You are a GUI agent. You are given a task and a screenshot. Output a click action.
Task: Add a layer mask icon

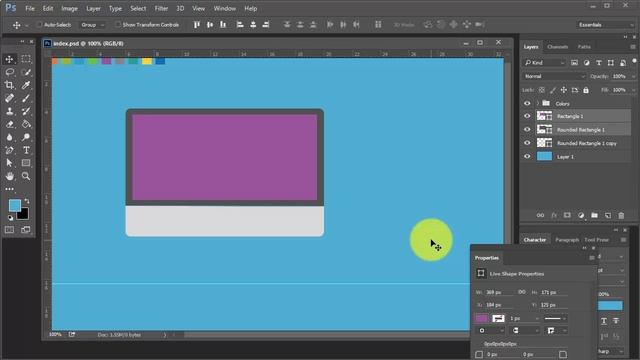567,215
